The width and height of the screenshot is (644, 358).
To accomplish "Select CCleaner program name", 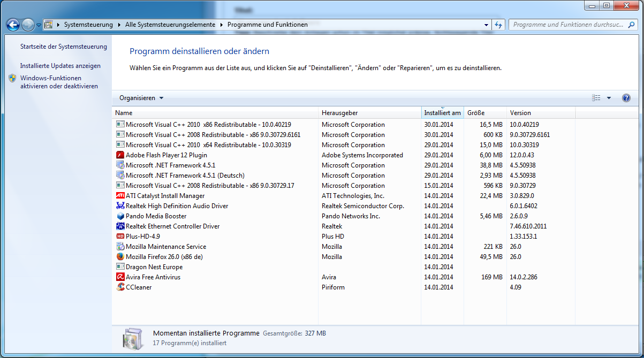I will point(139,287).
